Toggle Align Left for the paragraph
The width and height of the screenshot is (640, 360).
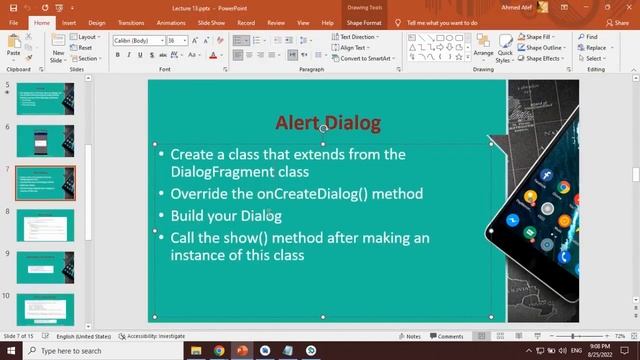click(x=238, y=55)
